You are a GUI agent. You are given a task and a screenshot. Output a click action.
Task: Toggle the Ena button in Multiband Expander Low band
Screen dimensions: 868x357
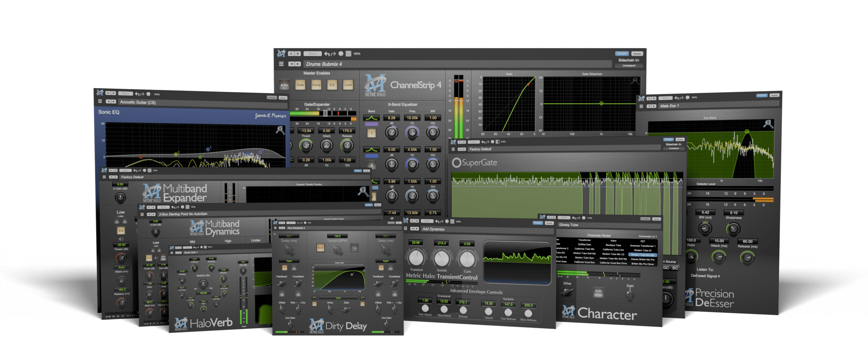pyautogui.click(x=121, y=231)
